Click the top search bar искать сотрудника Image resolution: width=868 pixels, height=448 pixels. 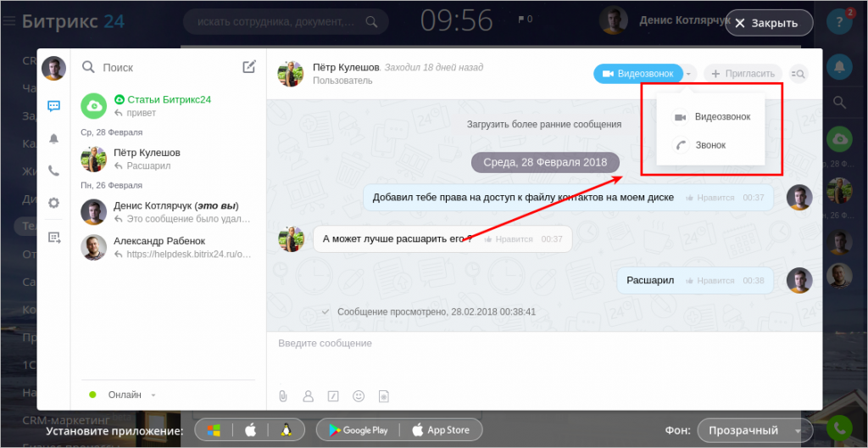(286, 22)
